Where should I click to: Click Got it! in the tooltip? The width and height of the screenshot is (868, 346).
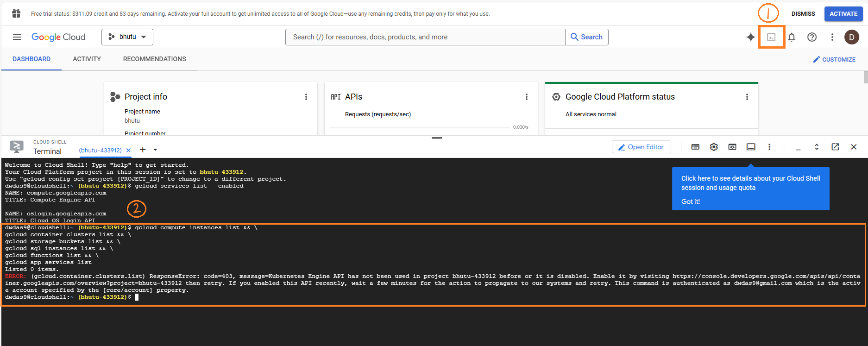(691, 201)
